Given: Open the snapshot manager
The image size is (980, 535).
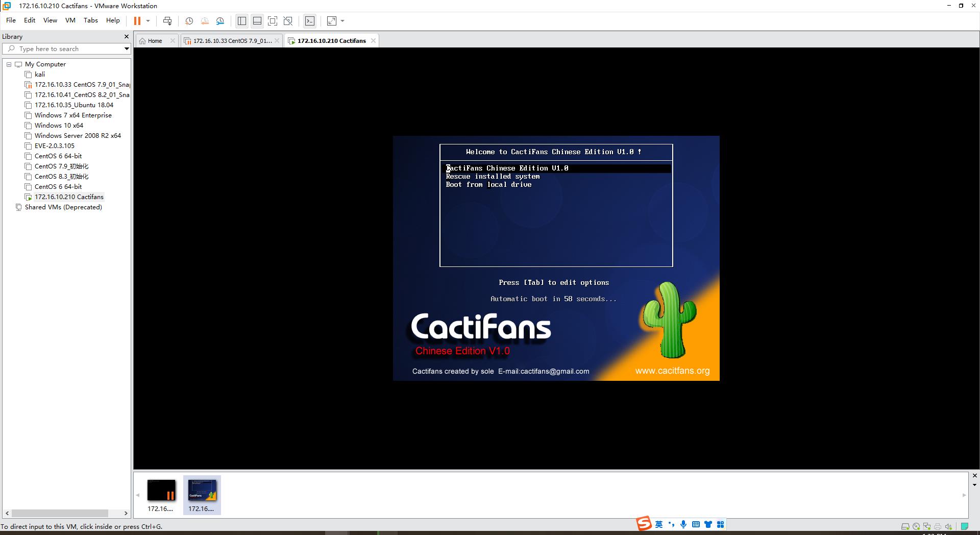Looking at the screenshot, I should point(220,21).
